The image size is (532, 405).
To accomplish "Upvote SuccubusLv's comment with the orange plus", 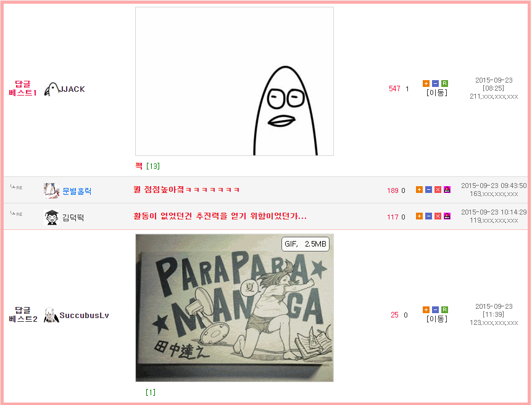I will 426,310.
